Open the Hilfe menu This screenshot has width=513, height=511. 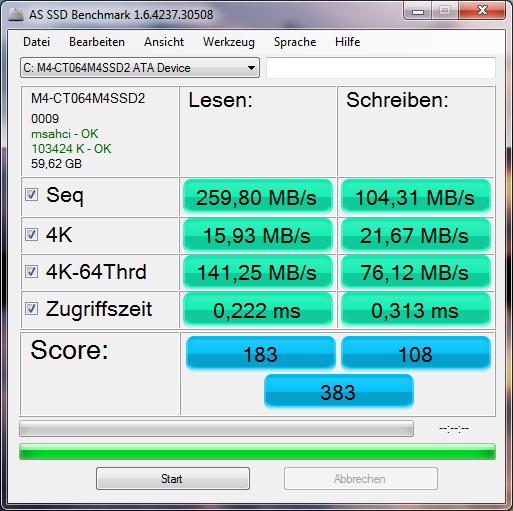click(x=347, y=42)
